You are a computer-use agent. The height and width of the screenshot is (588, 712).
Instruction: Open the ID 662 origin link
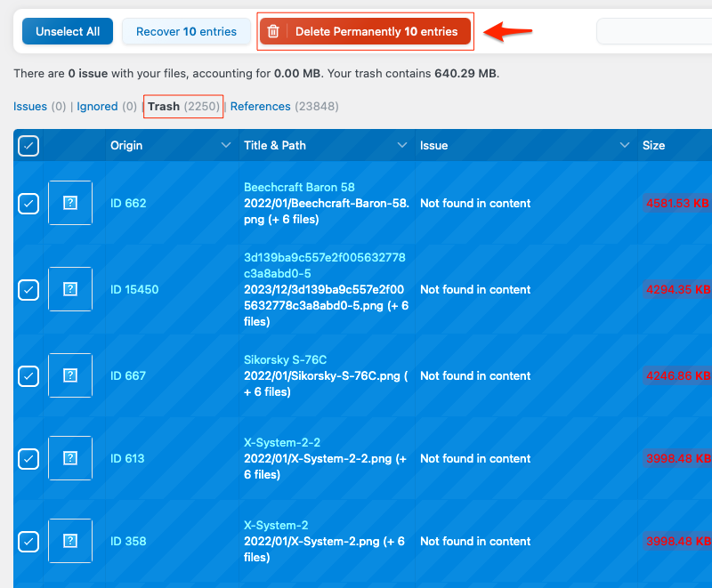click(128, 204)
